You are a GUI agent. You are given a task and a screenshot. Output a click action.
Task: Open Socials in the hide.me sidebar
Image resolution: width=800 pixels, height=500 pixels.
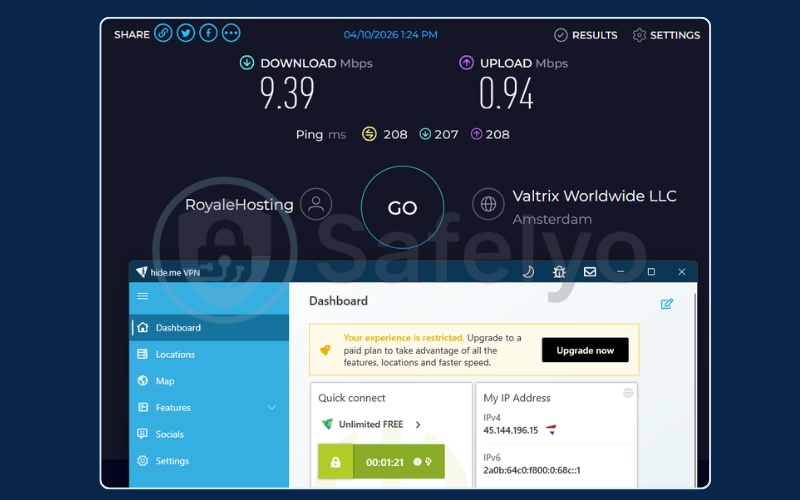coord(209,434)
